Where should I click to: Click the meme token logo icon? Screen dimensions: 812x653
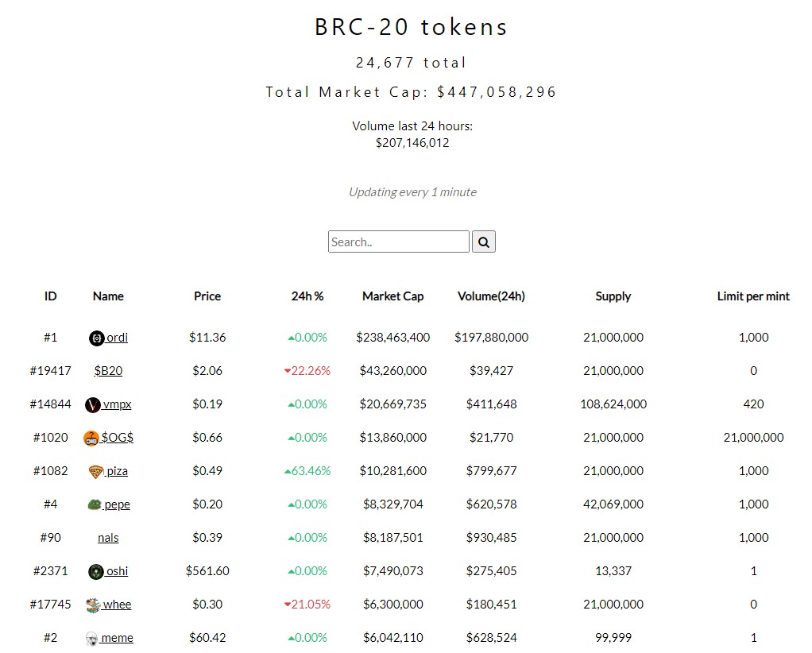click(x=91, y=639)
